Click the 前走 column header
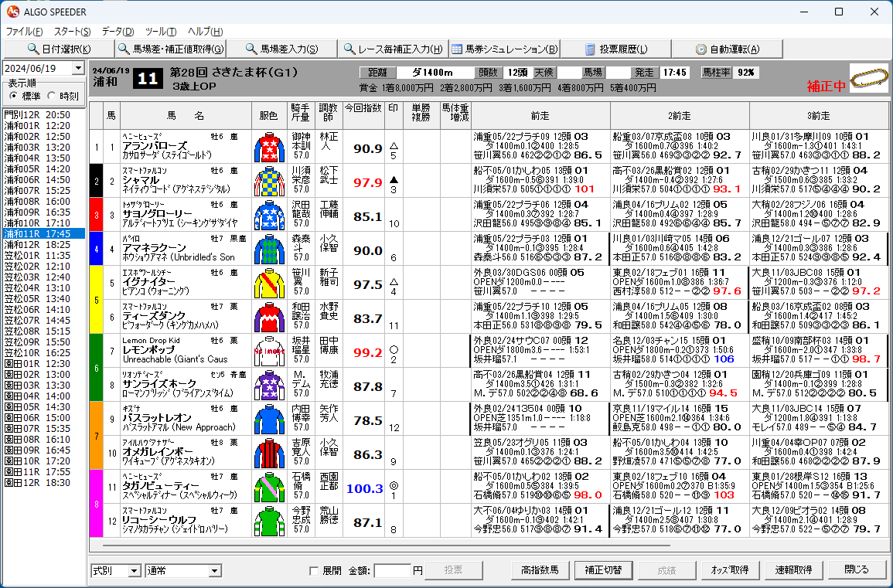 point(540,116)
